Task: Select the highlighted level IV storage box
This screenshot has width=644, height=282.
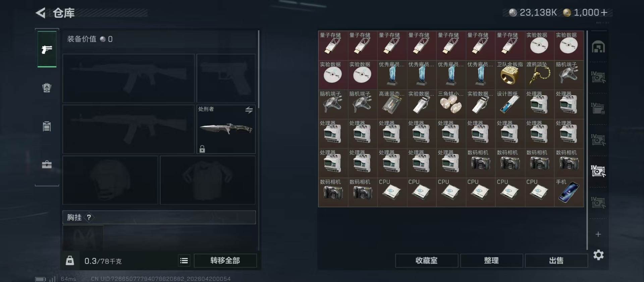Action: (x=598, y=171)
